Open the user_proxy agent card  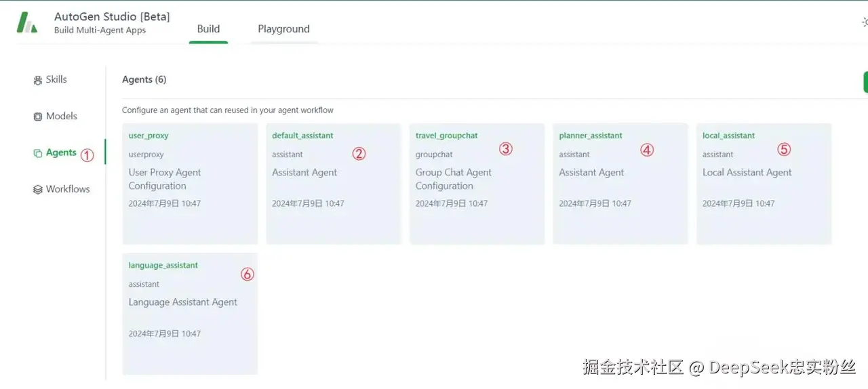coord(190,184)
